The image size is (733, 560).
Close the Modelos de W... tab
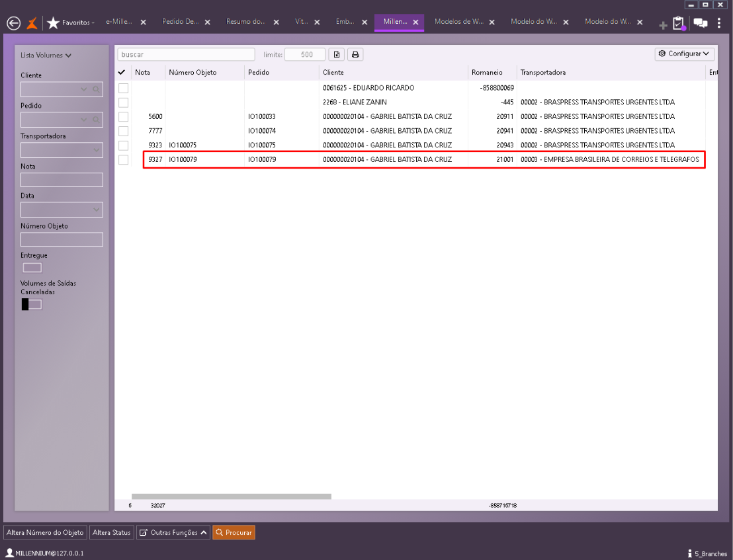492,22
